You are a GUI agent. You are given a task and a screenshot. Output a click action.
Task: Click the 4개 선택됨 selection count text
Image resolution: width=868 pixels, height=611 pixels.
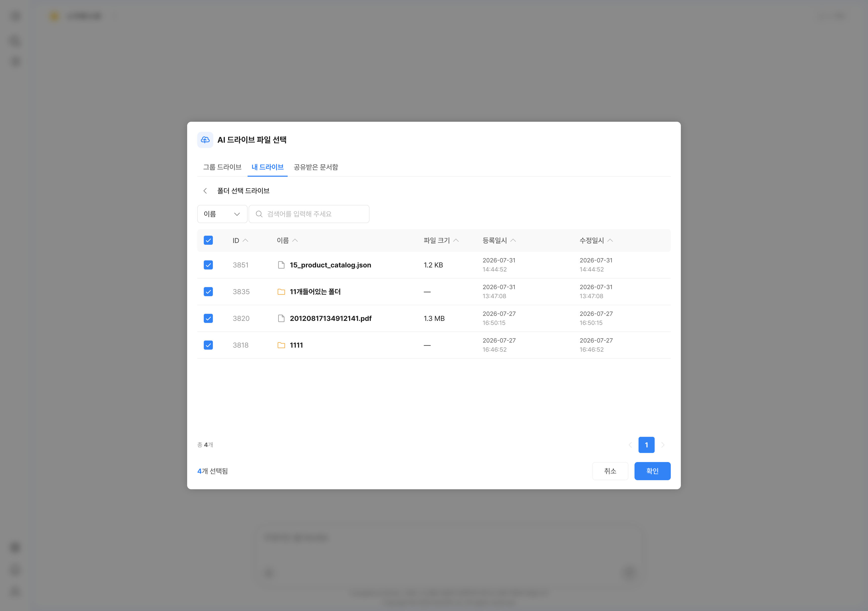pos(212,471)
